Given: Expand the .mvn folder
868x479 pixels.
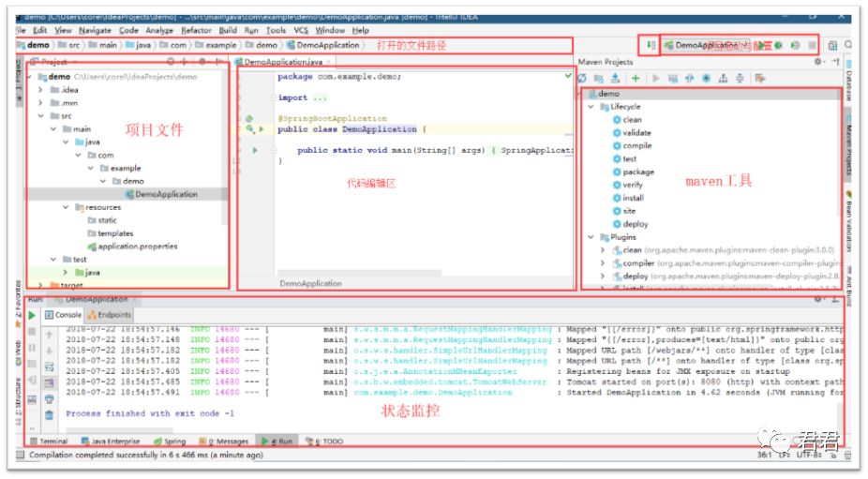Looking at the screenshot, I should click(41, 103).
